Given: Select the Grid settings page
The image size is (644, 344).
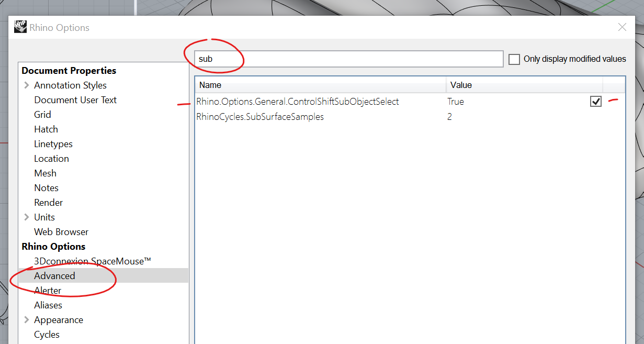Looking at the screenshot, I should pyautogui.click(x=43, y=115).
